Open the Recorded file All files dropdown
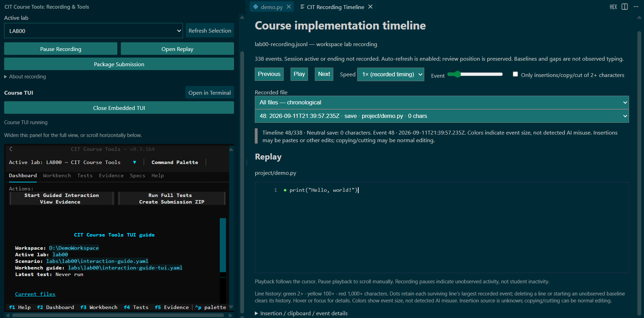This screenshot has height=318, width=644. pos(442,103)
